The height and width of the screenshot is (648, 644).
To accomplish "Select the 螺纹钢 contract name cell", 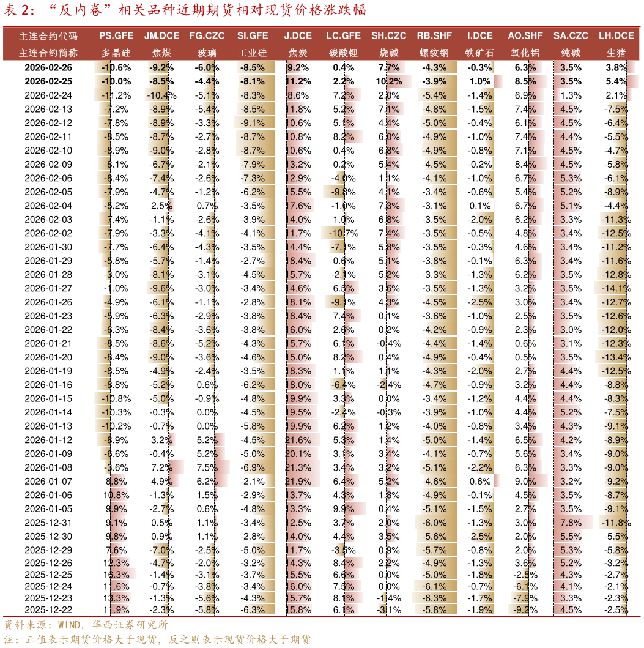I will 435,53.
